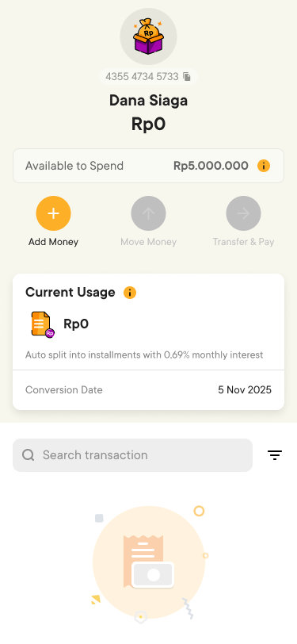297x644 pixels.
Task: Tap the empty transactions receipt illustration
Action: [149, 562]
